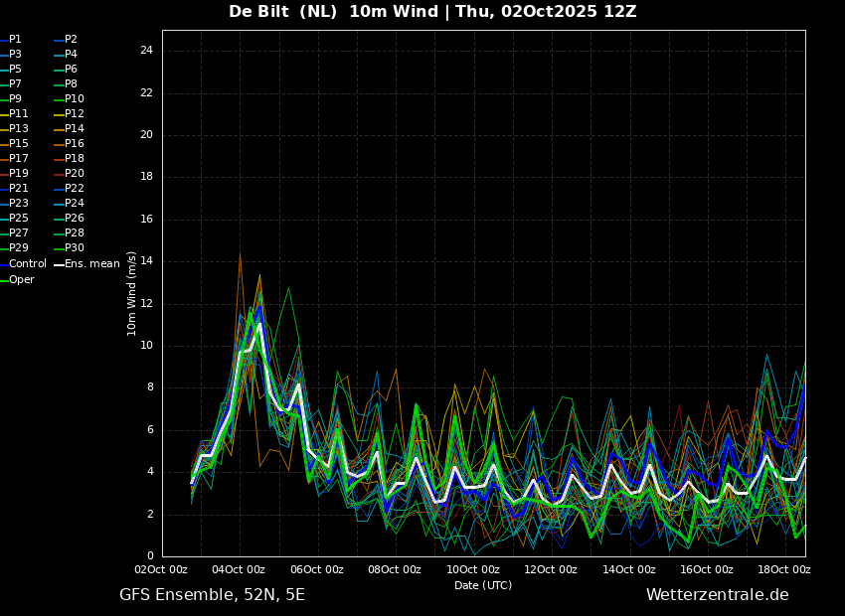Click the chart title De Bilt 10m Wind
Image resolution: width=845 pixels, height=616 pixels.
[432, 12]
